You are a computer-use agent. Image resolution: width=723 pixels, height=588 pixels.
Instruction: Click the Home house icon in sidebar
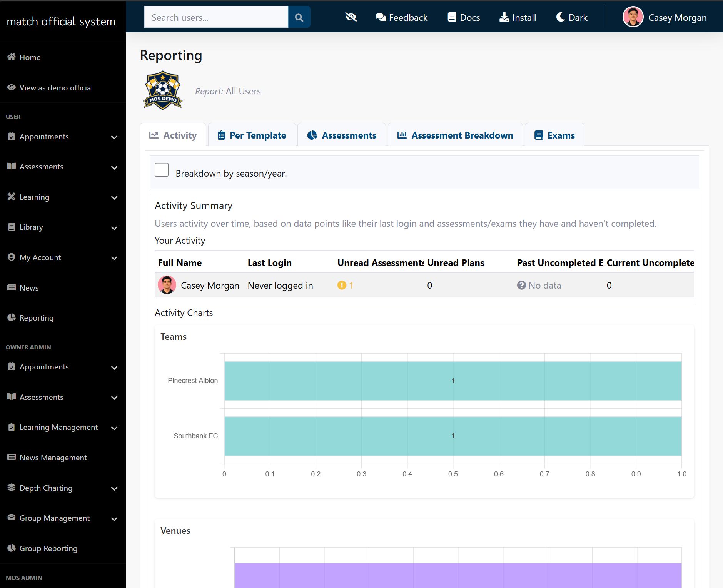[12, 57]
